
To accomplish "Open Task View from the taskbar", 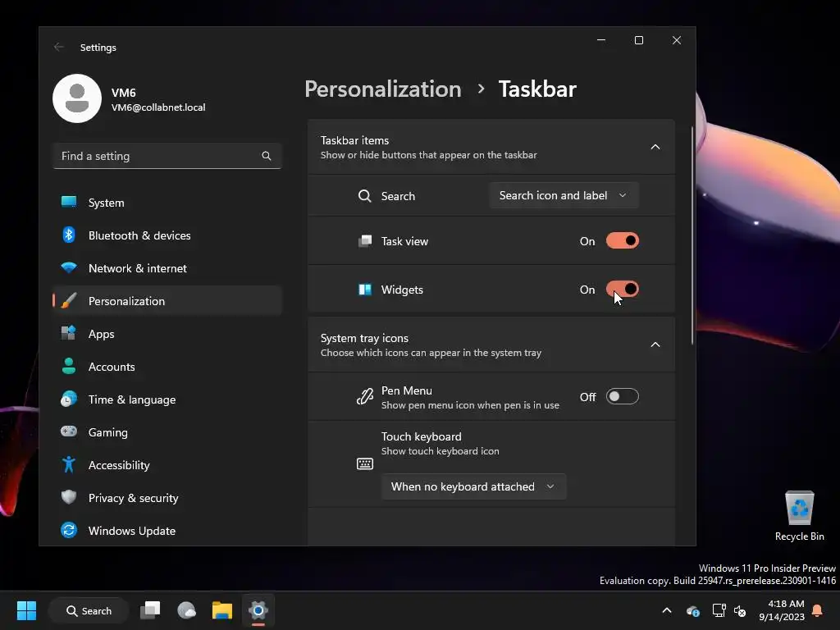I will tap(151, 610).
